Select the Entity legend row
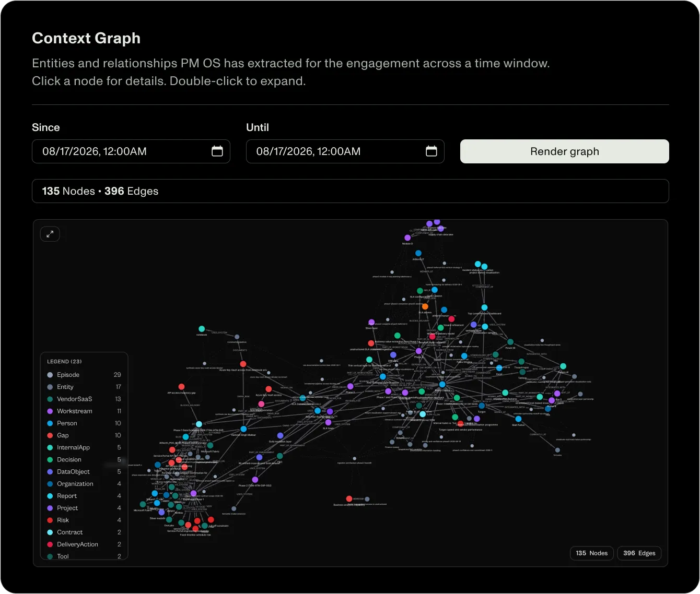Image resolution: width=700 pixels, height=594 pixels. 84,387
